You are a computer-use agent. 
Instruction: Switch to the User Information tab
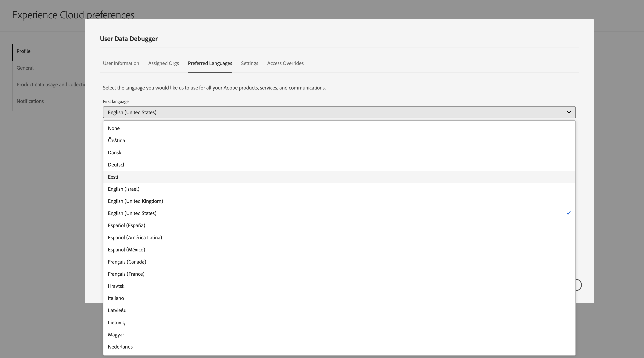pos(121,63)
